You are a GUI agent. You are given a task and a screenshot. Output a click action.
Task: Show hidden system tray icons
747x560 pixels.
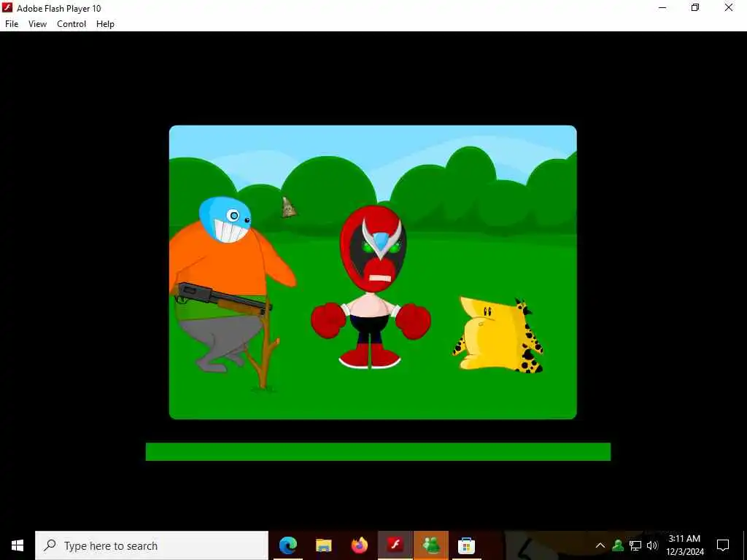pyautogui.click(x=600, y=545)
